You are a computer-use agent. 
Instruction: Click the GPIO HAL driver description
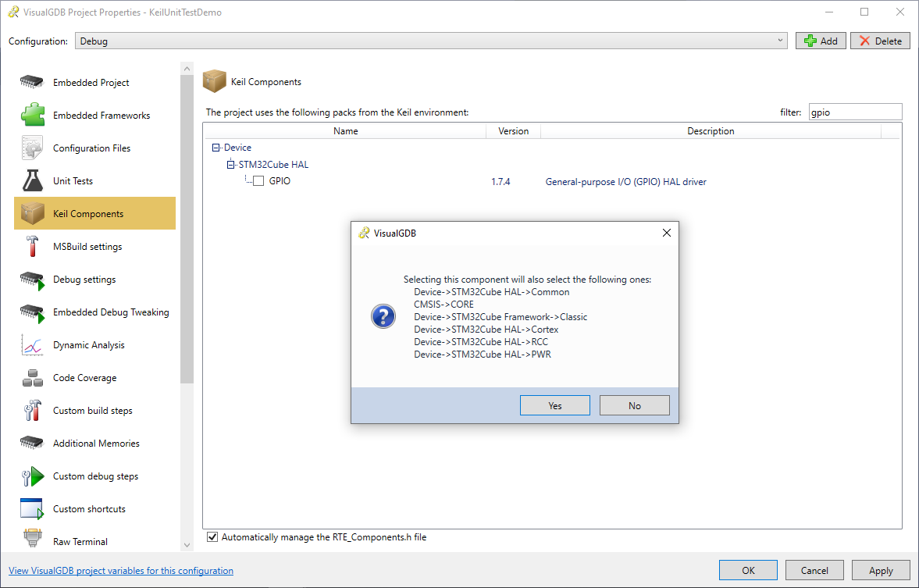(x=625, y=182)
